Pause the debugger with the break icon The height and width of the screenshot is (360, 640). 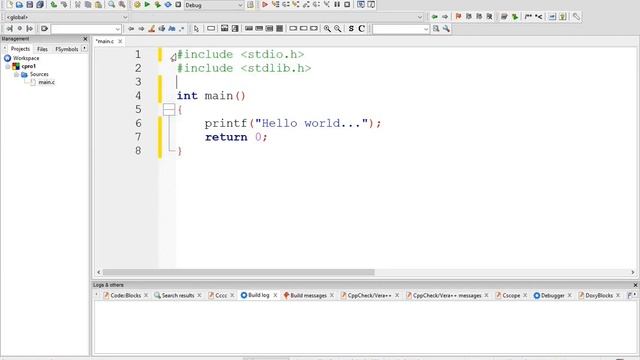coord(337,5)
